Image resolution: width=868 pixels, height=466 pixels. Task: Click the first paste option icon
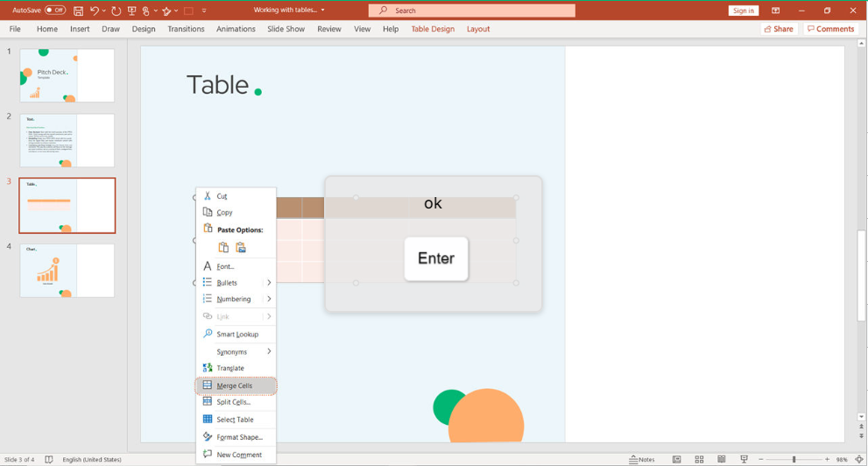click(x=223, y=247)
